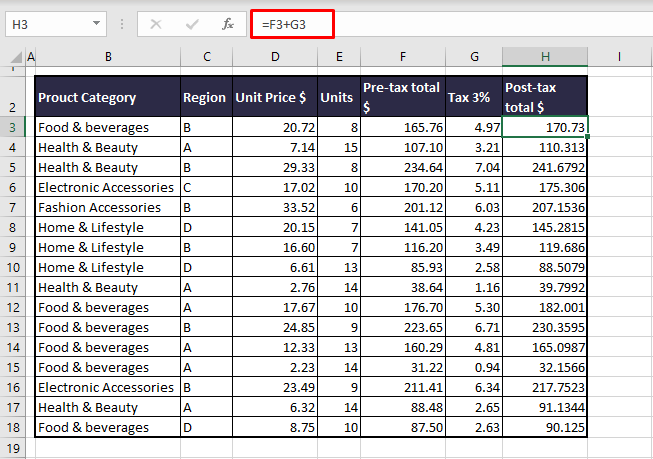Select row 3 header
Image resolution: width=653 pixels, height=459 pixels.
[12, 127]
